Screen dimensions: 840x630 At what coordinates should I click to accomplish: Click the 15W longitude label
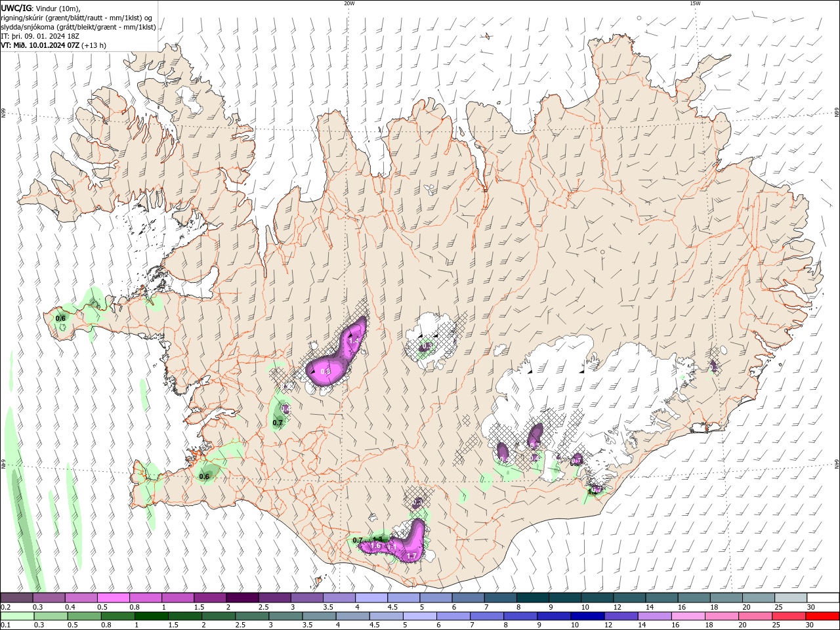point(695,3)
